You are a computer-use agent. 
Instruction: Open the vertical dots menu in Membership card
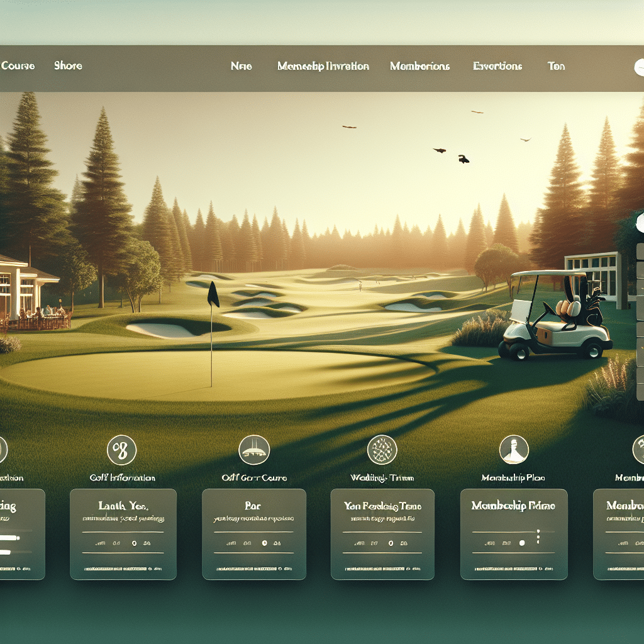point(538,538)
